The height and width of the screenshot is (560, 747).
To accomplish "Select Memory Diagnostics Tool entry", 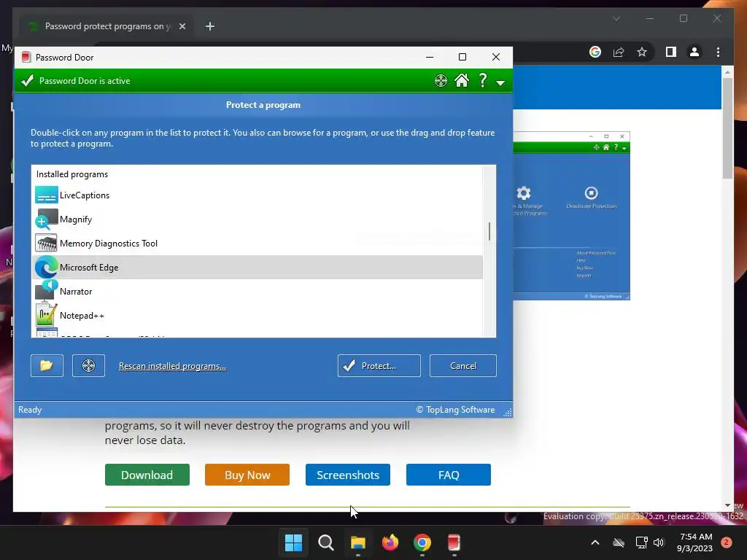I will pyautogui.click(x=258, y=244).
